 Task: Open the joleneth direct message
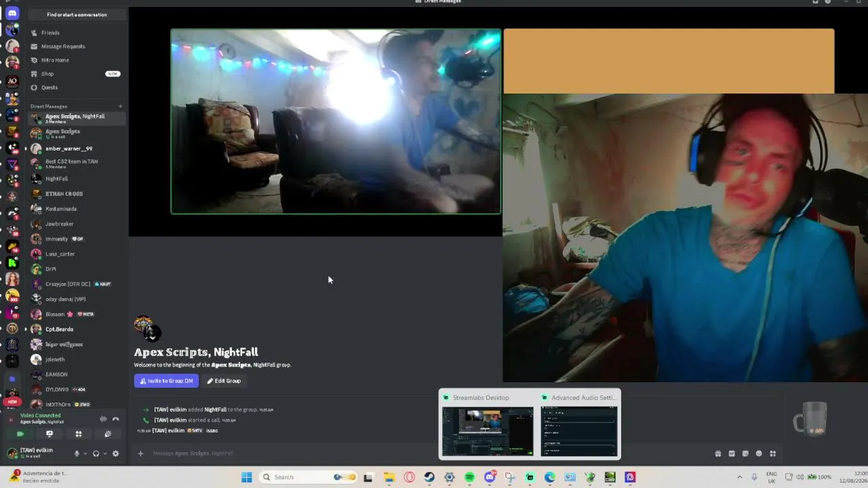[76, 359]
